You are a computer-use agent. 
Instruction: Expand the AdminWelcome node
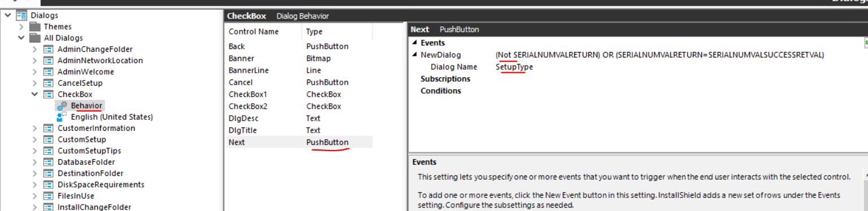click(35, 72)
